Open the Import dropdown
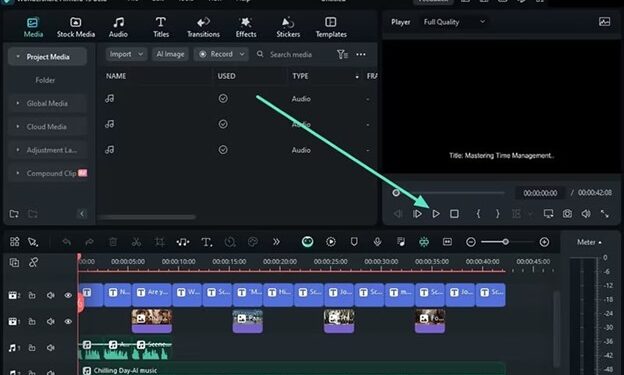 (x=126, y=54)
